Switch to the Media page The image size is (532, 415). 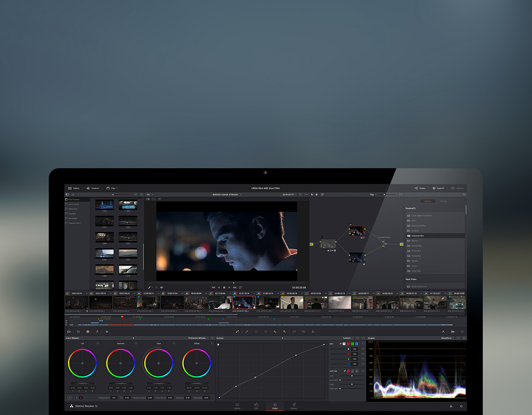(x=238, y=407)
